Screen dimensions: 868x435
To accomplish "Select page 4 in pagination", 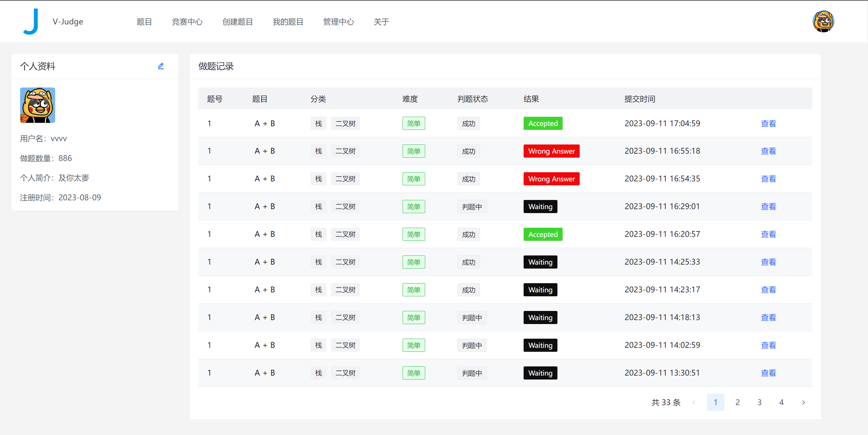I will [x=781, y=402].
